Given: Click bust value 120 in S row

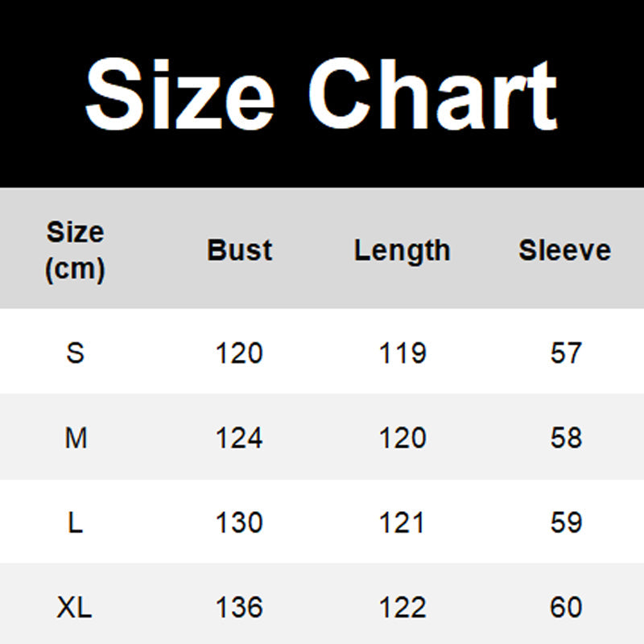Looking at the screenshot, I should 239,353.
